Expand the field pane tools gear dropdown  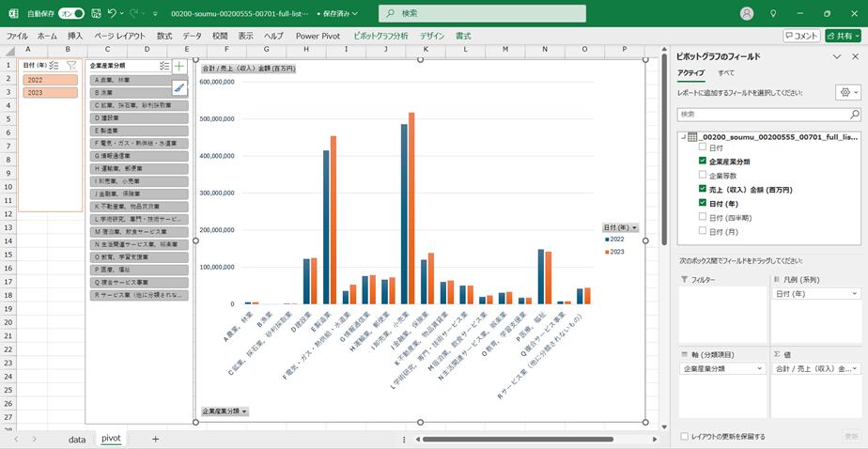846,92
